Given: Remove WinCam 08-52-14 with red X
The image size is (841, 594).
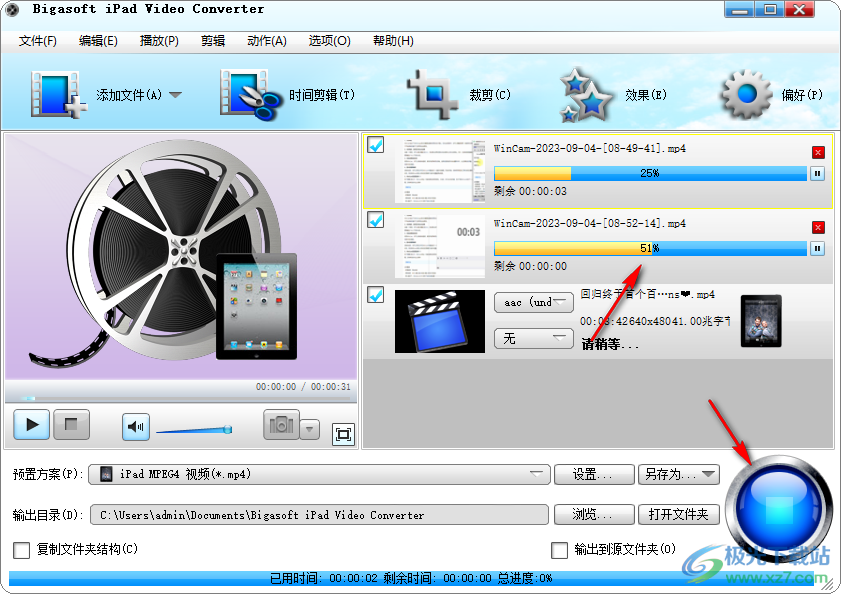Looking at the screenshot, I should (x=818, y=228).
